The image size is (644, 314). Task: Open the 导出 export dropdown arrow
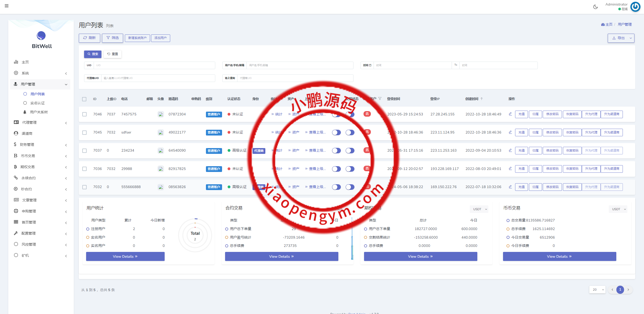click(631, 38)
